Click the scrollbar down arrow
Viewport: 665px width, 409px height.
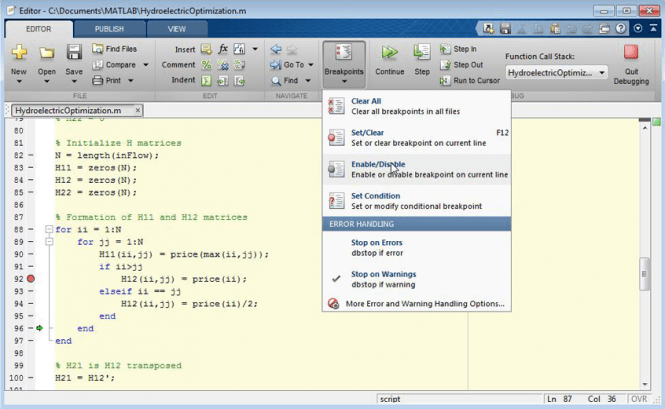[x=645, y=384]
